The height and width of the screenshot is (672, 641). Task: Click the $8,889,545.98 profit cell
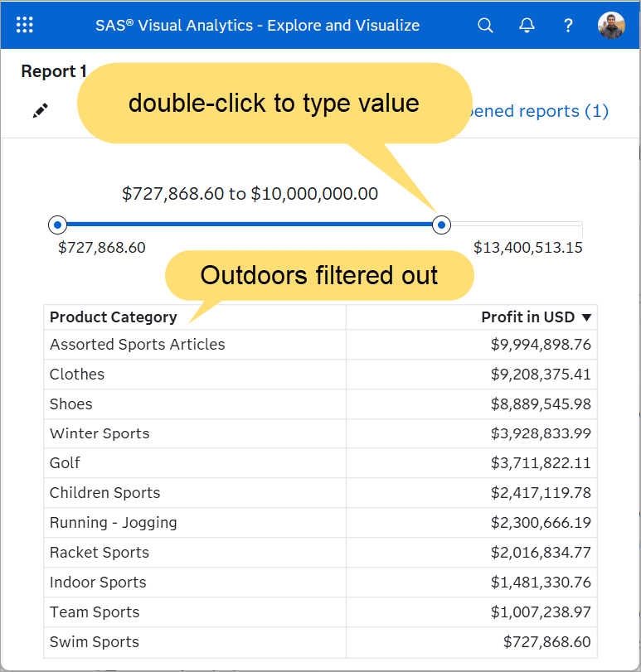tap(472, 404)
